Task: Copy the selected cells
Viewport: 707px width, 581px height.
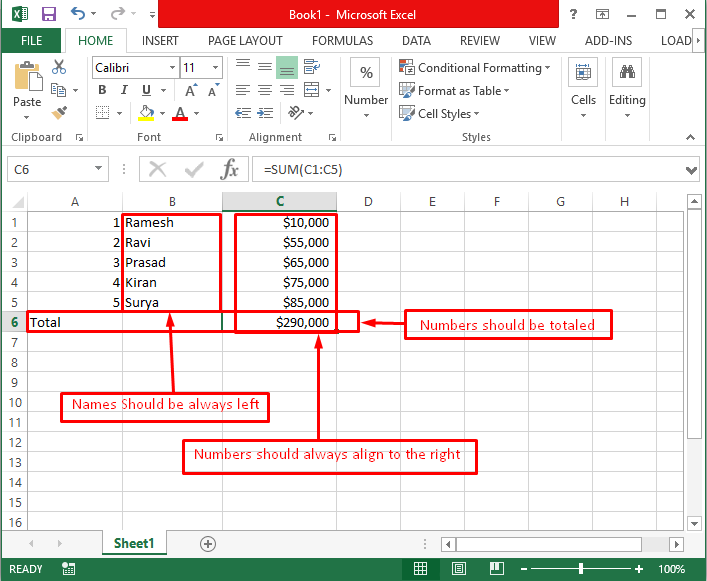Action: [59, 90]
